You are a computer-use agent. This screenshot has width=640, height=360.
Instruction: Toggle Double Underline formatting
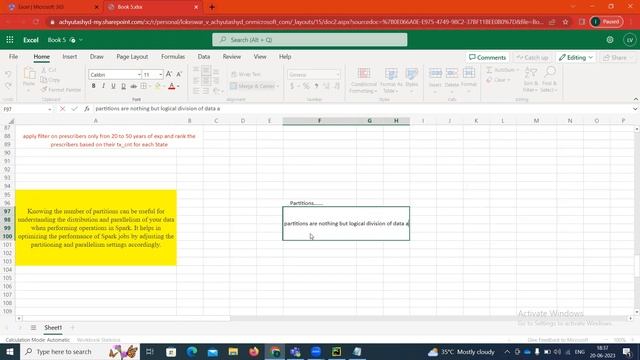(123, 86)
